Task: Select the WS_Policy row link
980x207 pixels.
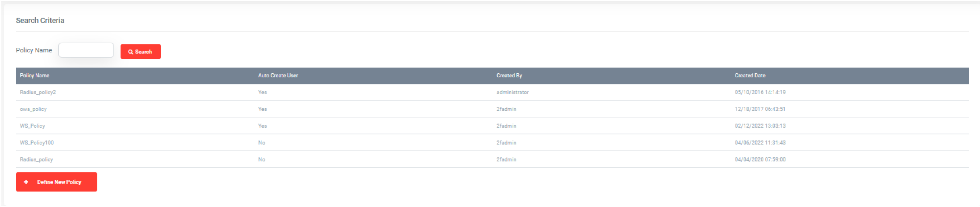Action: [x=32, y=126]
